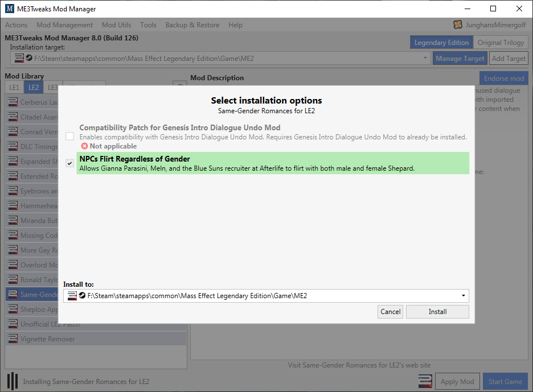
Task: Click the Vignette Remover mod icon
Action: pyautogui.click(x=13, y=339)
